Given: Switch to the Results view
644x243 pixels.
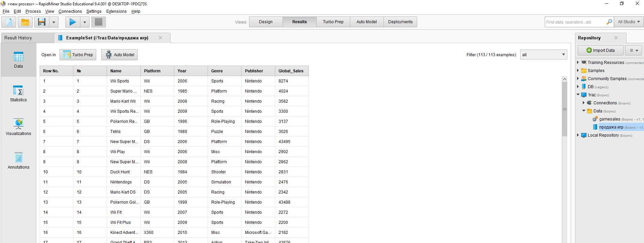Looking at the screenshot, I should [x=299, y=22].
